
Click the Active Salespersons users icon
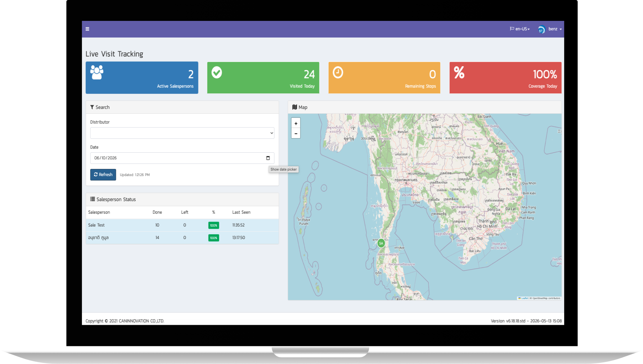point(97,72)
